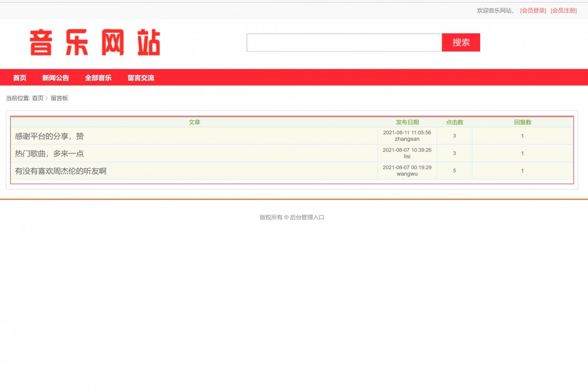Select the 首页 item in the navigation bar

pyautogui.click(x=19, y=77)
